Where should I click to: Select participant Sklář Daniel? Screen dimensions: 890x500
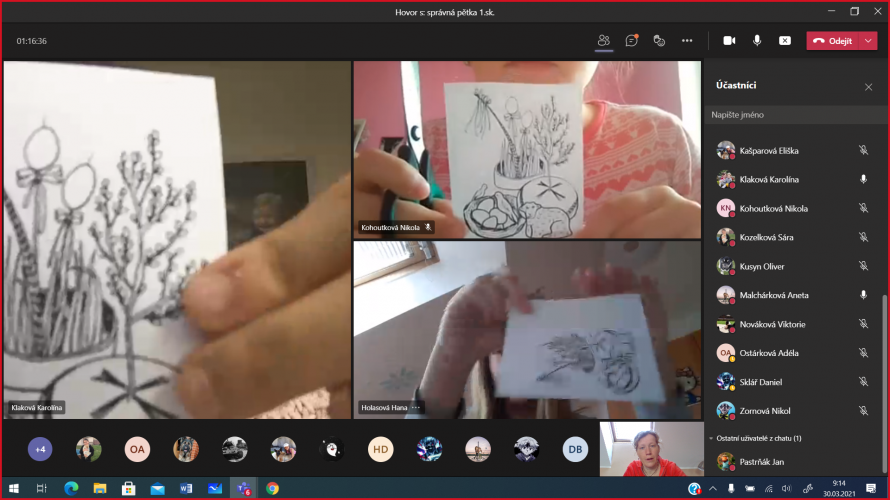point(794,382)
